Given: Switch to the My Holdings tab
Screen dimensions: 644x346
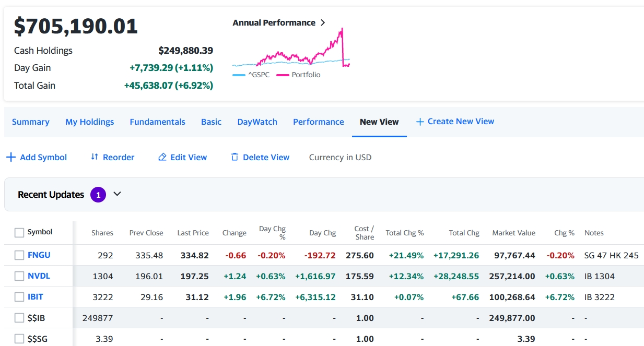Looking at the screenshot, I should 89,122.
